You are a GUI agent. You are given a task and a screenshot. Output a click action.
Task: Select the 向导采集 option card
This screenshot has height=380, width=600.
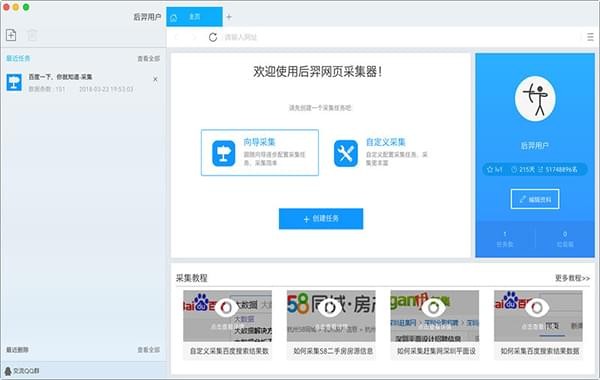tap(260, 153)
